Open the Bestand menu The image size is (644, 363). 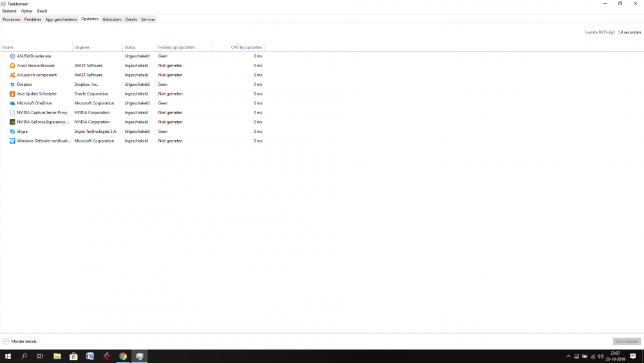[9, 11]
